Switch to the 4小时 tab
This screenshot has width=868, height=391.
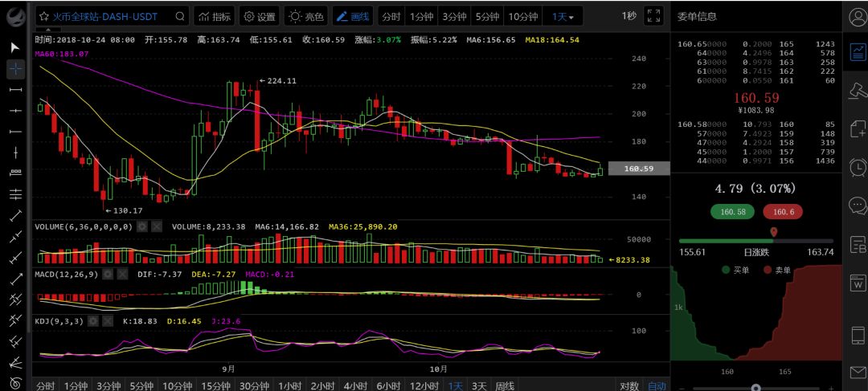[355, 385]
